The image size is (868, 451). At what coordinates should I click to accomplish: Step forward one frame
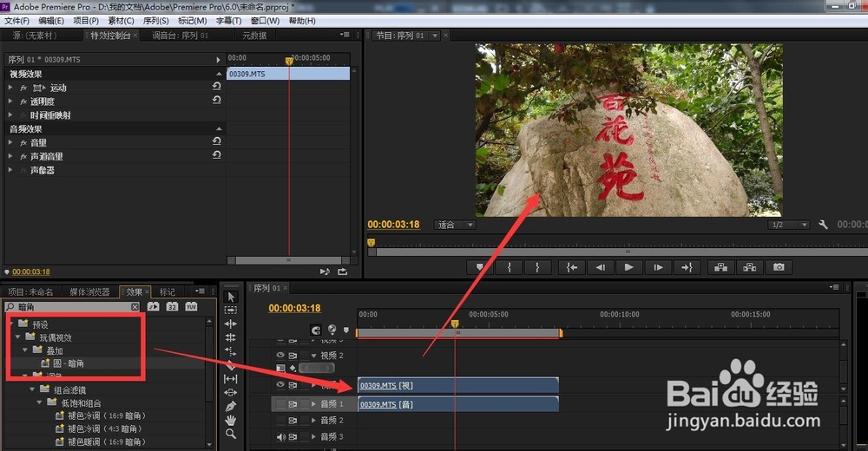pyautogui.click(x=658, y=267)
